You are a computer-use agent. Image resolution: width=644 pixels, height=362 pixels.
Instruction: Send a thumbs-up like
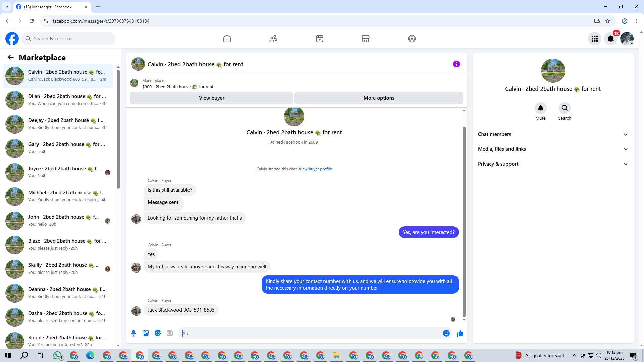coord(460,333)
